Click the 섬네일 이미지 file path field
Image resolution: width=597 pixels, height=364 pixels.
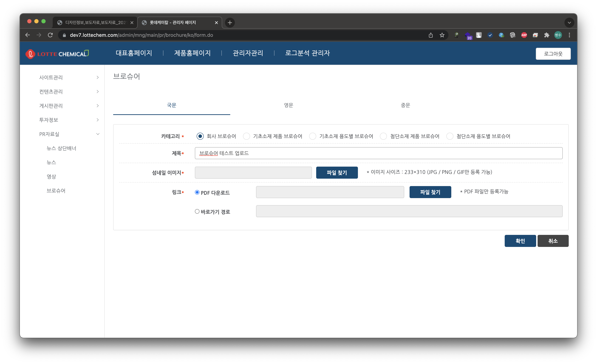click(253, 173)
